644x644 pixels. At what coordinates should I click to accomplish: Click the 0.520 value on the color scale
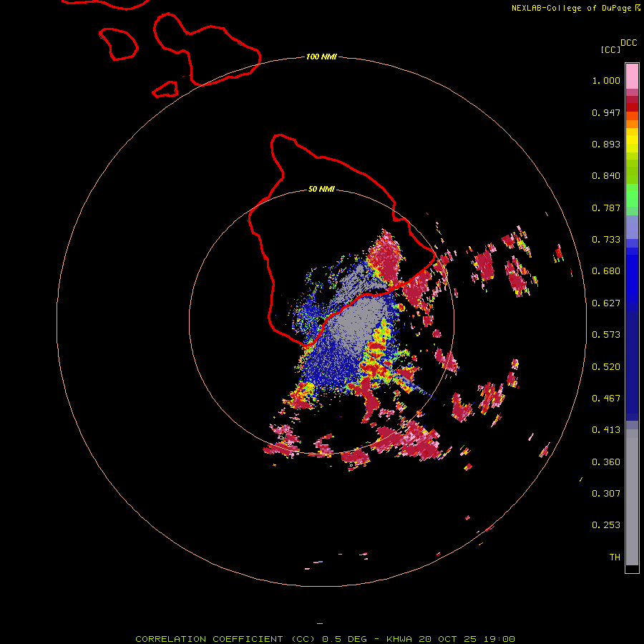click(606, 367)
